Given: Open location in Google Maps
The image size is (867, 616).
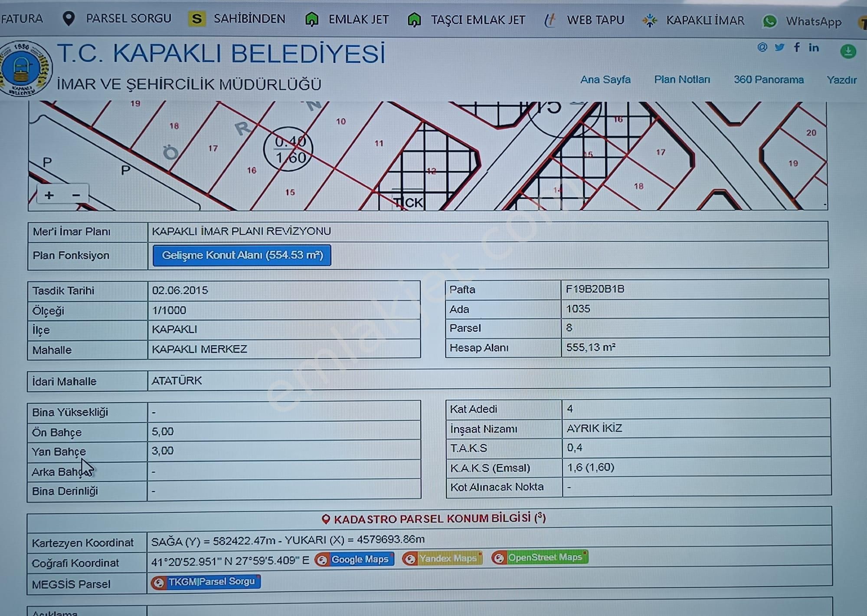Looking at the screenshot, I should tap(354, 560).
